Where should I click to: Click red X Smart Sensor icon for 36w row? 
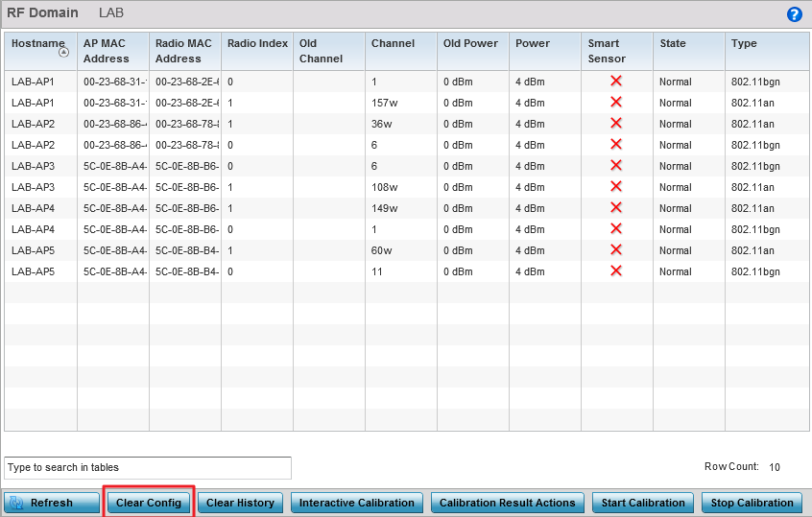(x=616, y=123)
